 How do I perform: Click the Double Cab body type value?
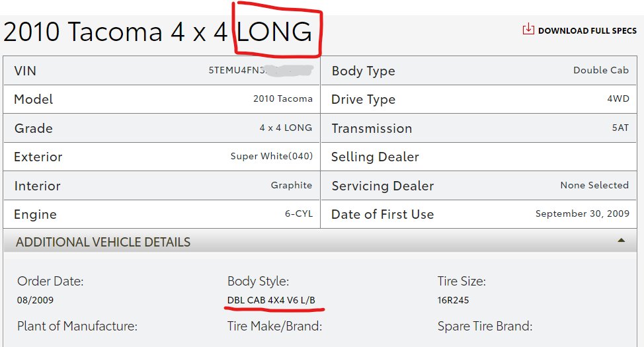coord(601,70)
